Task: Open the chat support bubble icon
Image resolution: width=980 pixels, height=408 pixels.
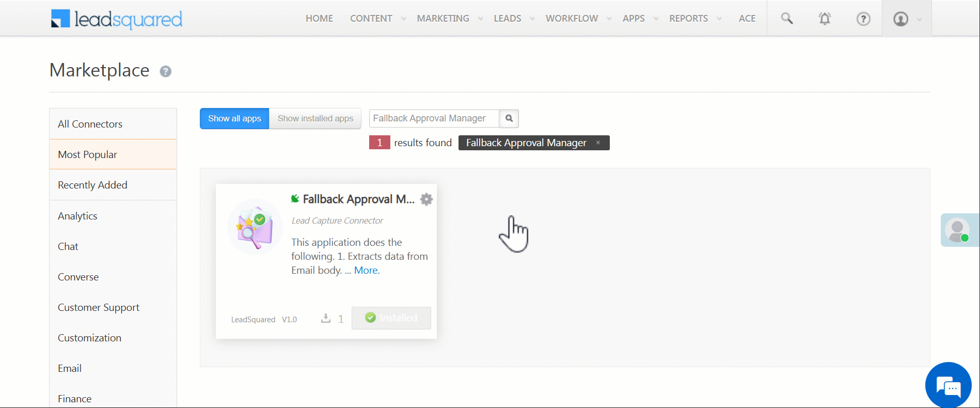Action: 948,385
